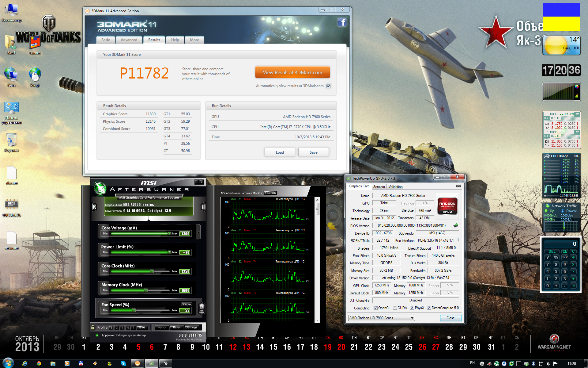588x368 pixels.
Task: Open the Панель управления desktop icon
Action: click(12, 113)
